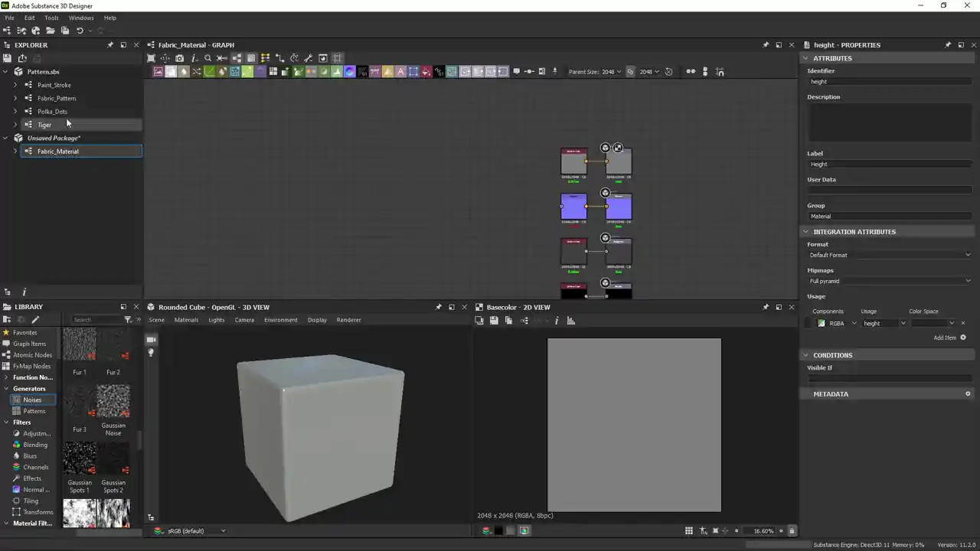
Task: Select Channels filter category in Library
Action: point(35,467)
